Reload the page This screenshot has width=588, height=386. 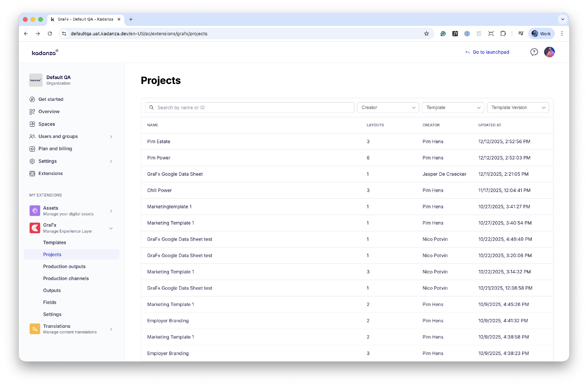point(50,34)
